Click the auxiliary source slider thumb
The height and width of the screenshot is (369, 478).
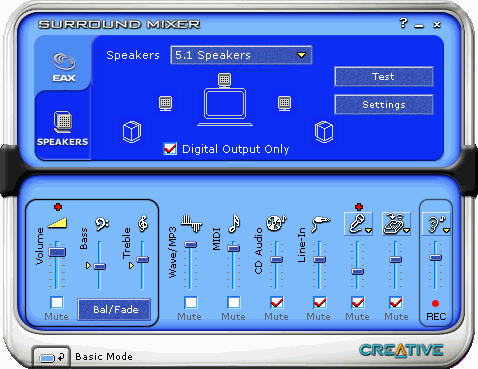395,259
